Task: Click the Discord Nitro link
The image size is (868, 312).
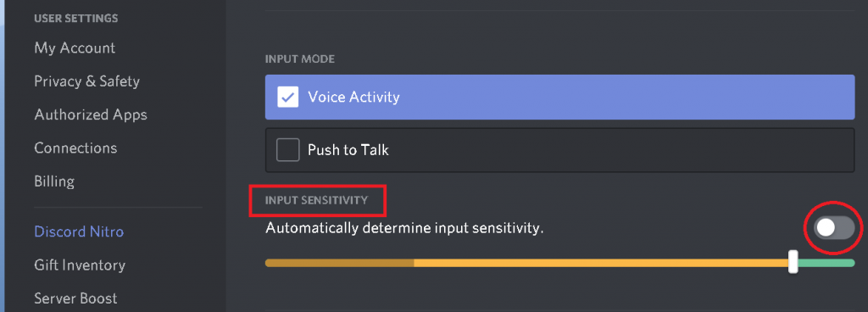Action: (79, 231)
